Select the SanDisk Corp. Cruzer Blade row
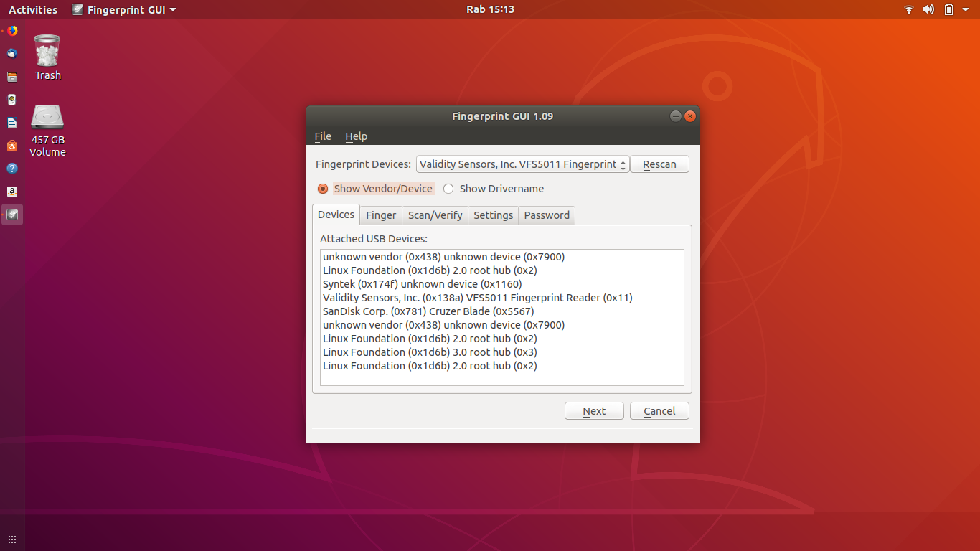The width and height of the screenshot is (980, 551). point(502,311)
